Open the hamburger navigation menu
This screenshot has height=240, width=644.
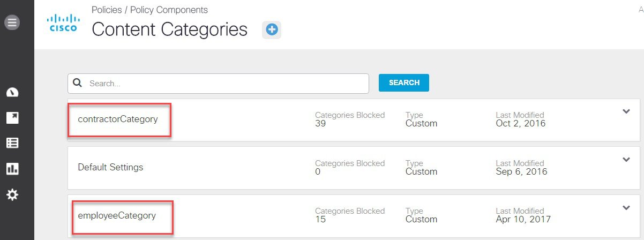pos(12,22)
